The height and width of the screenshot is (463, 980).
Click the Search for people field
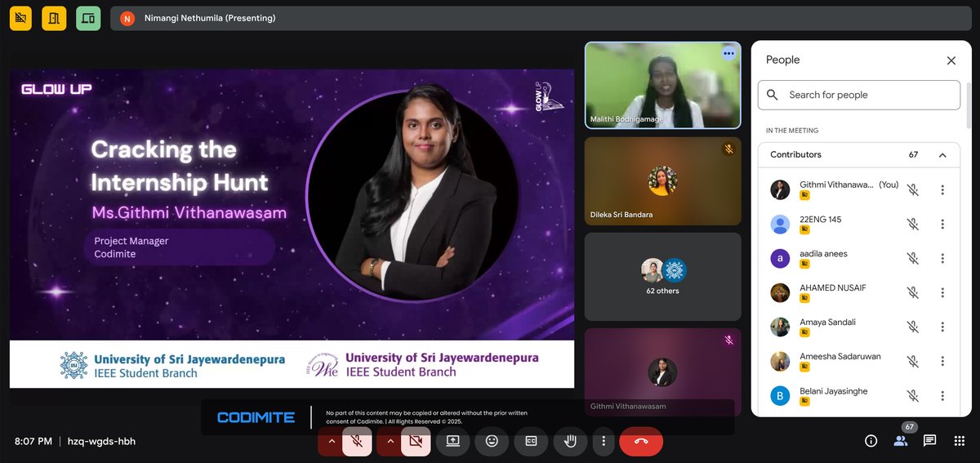859,95
